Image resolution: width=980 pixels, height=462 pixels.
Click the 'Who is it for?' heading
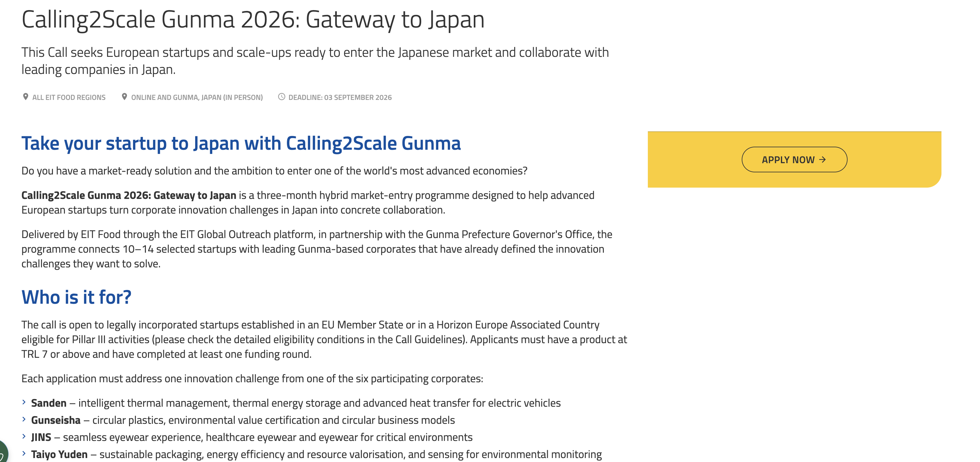click(x=76, y=297)
